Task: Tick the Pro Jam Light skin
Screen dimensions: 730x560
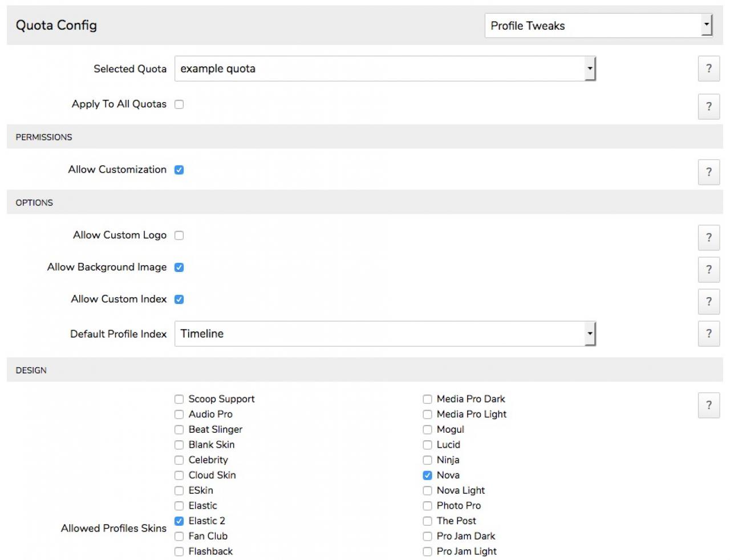Action: point(427,551)
